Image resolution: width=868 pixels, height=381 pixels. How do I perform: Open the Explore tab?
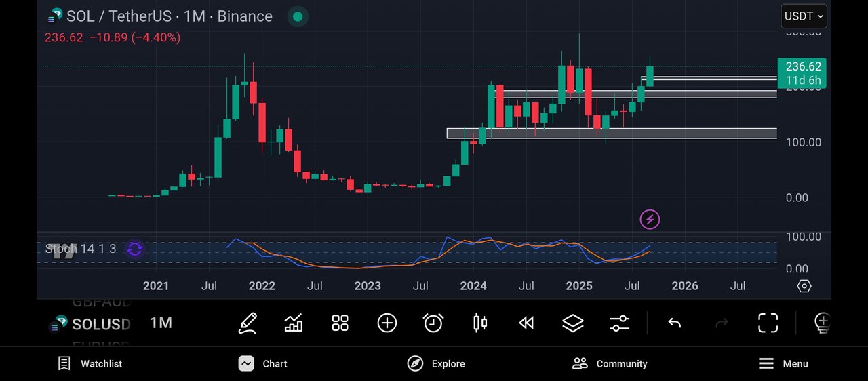tap(436, 364)
